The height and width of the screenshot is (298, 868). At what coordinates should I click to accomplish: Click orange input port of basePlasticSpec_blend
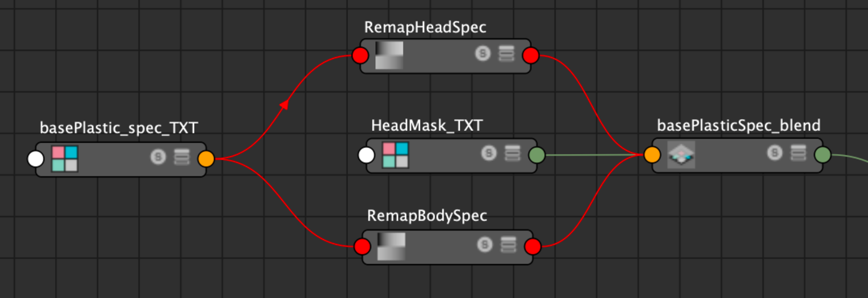pos(652,155)
